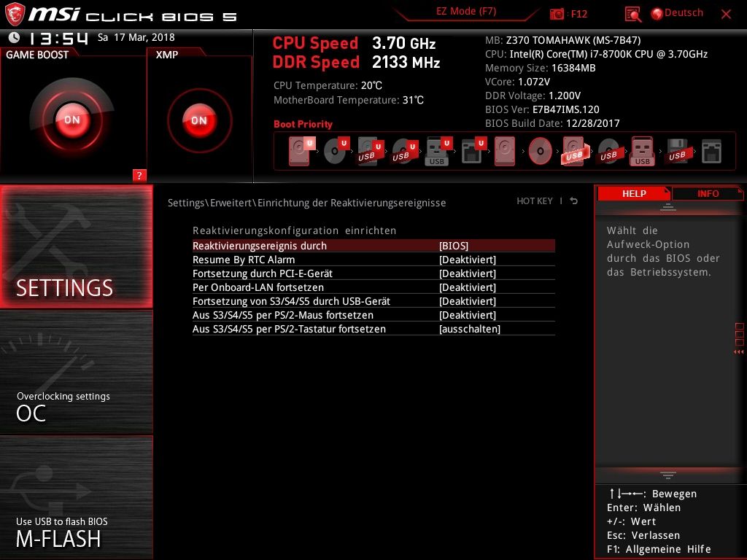747x560 pixels.
Task: Select the legacy network boot icon without badge
Action: pos(712,151)
